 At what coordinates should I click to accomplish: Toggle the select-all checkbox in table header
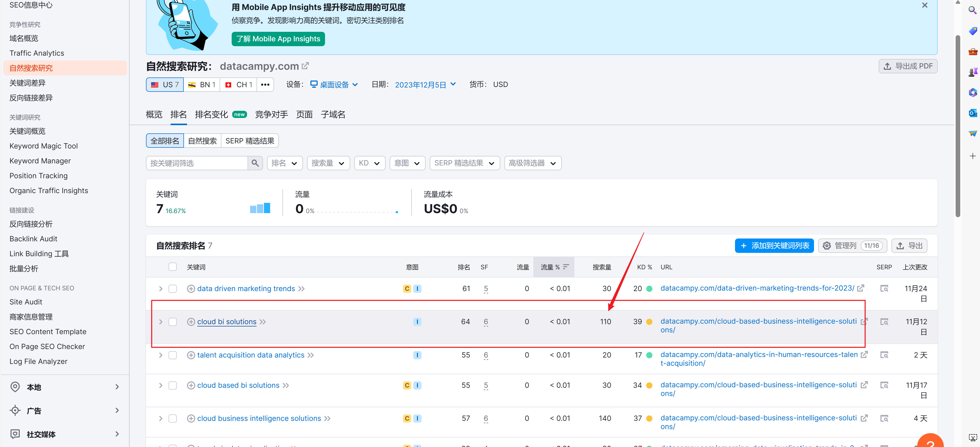(x=173, y=267)
